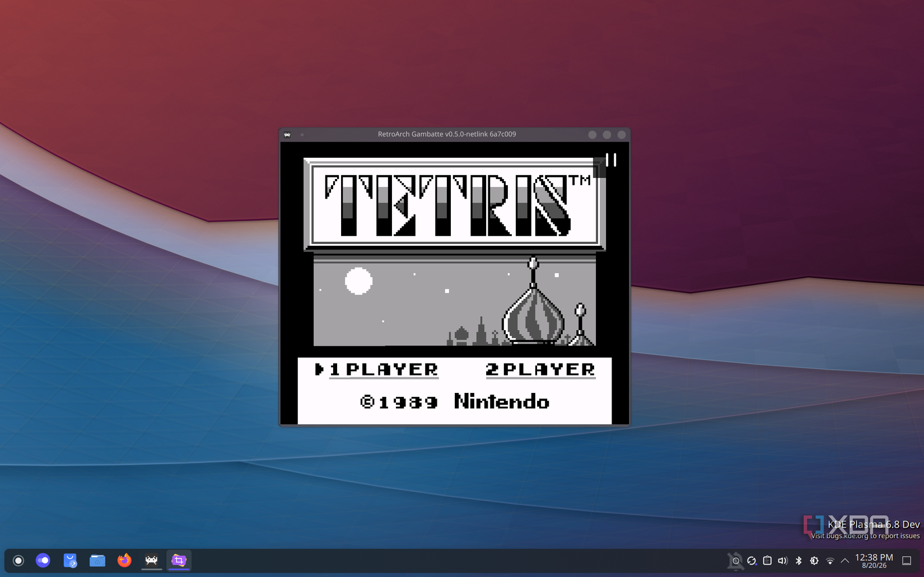
Task: Open the clock showing 12:38 PM
Action: (874, 561)
